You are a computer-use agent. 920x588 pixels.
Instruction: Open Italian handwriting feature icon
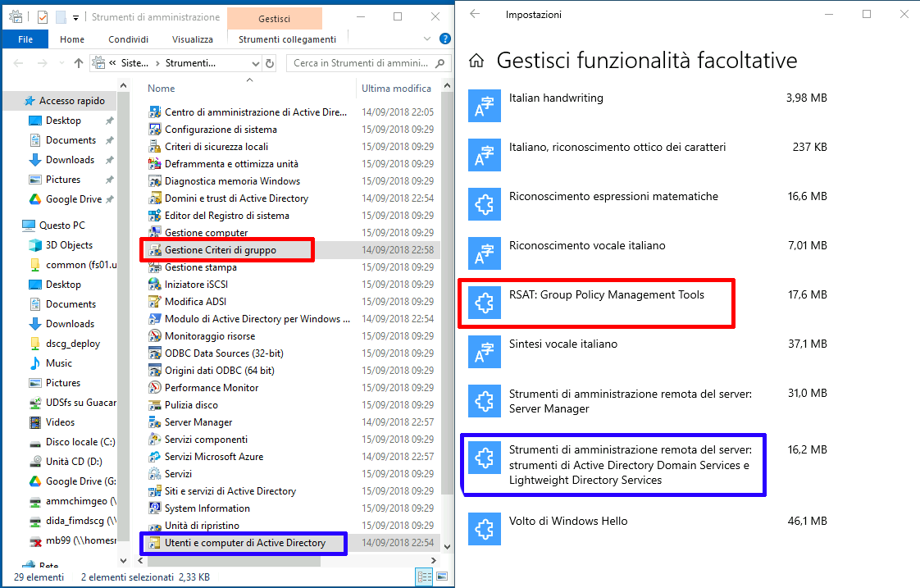pos(485,106)
